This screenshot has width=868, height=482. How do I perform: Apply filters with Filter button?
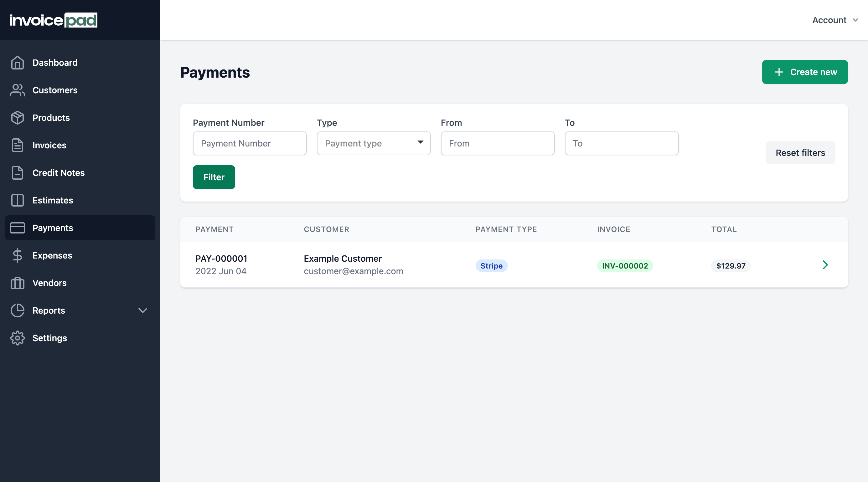tap(214, 177)
